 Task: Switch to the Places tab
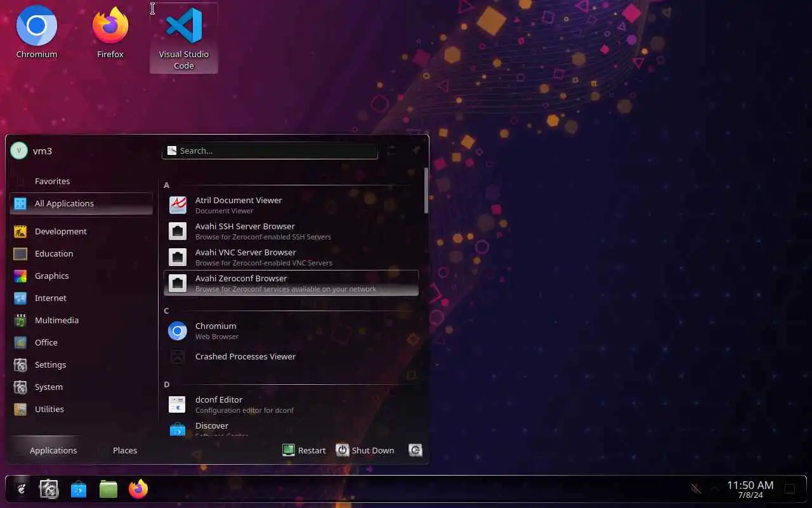118,450
